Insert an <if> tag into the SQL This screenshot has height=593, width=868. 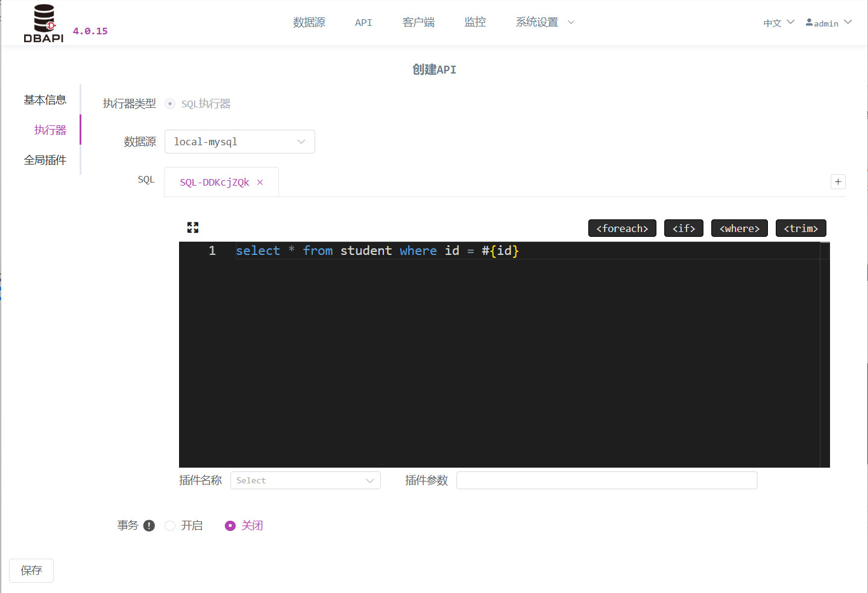(684, 228)
